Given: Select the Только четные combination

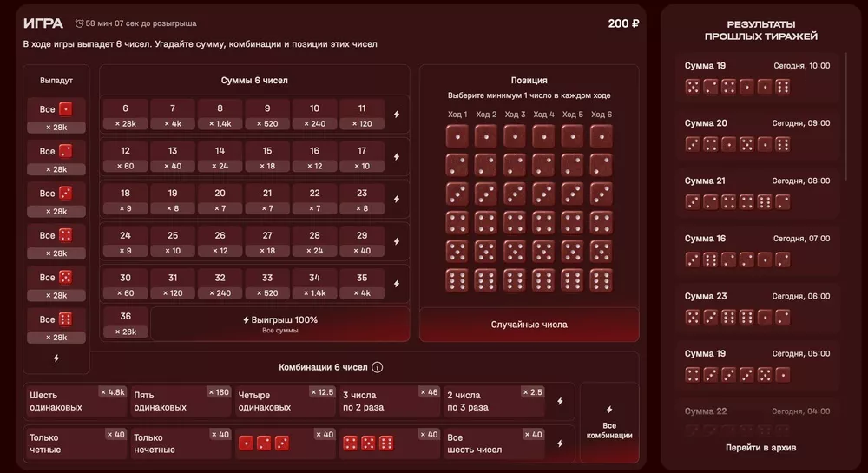Looking at the screenshot, I should 75,443.
